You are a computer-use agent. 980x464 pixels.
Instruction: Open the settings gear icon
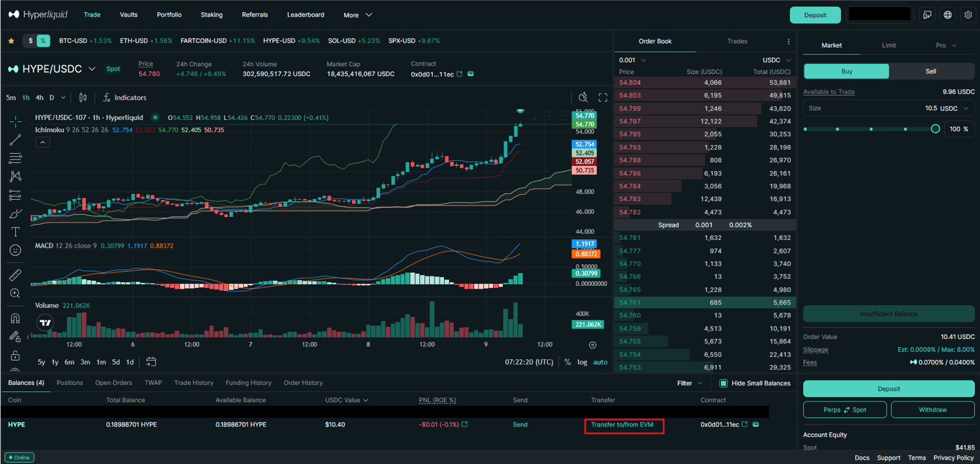pos(968,15)
